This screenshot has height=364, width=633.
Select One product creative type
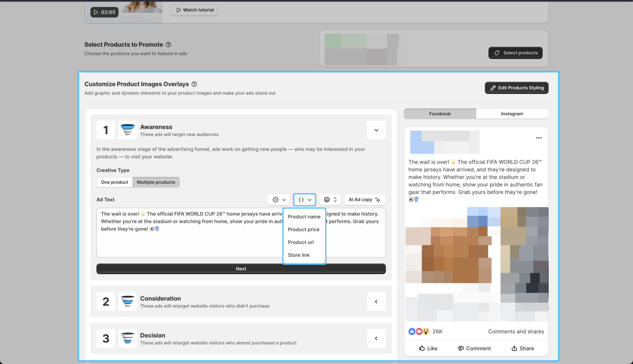tap(114, 182)
